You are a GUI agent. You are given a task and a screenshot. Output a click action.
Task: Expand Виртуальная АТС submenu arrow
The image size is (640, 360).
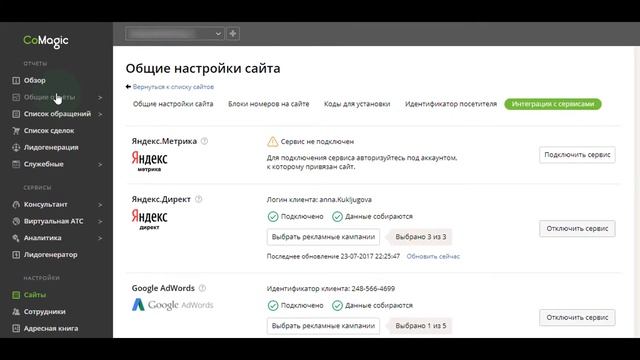pyautogui.click(x=100, y=222)
